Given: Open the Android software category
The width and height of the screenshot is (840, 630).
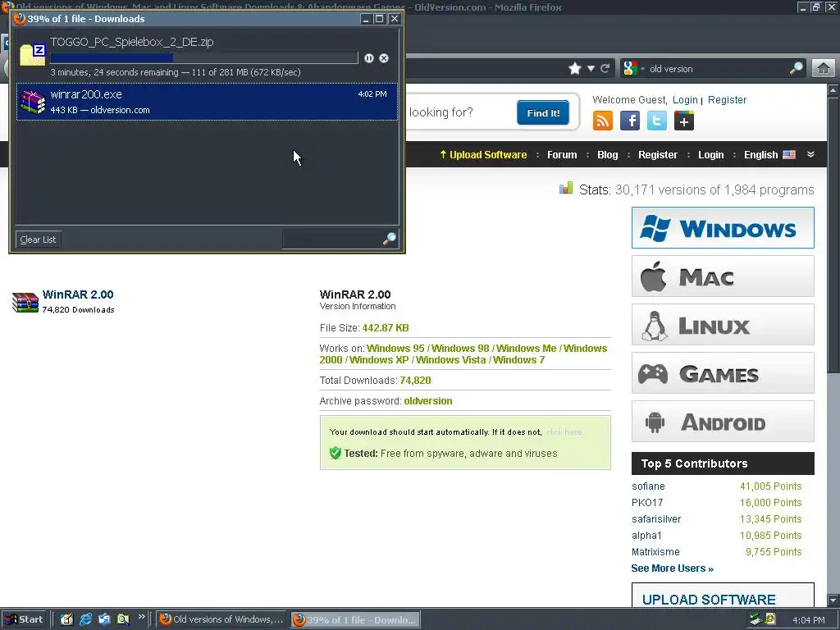Looking at the screenshot, I should (x=723, y=422).
